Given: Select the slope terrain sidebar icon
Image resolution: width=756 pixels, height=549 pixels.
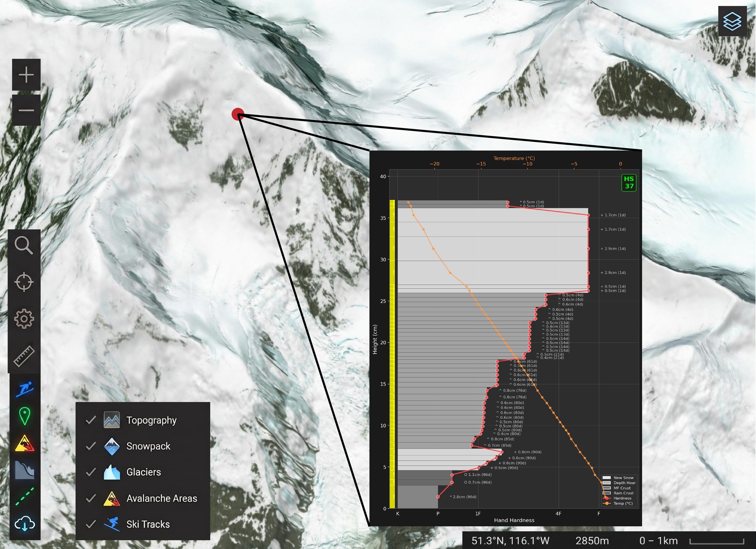Looking at the screenshot, I should 25,470.
